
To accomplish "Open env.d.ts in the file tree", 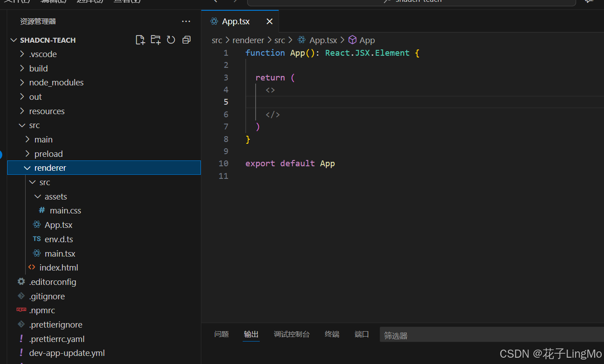I will (59, 239).
